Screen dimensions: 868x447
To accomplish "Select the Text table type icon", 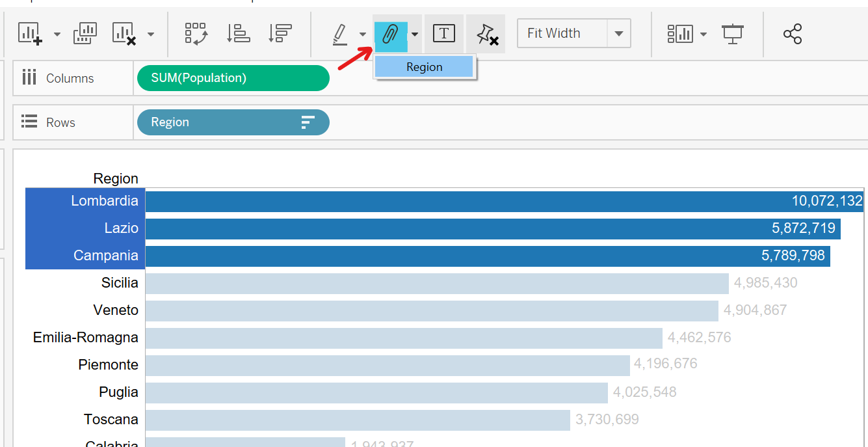I will (x=443, y=34).
